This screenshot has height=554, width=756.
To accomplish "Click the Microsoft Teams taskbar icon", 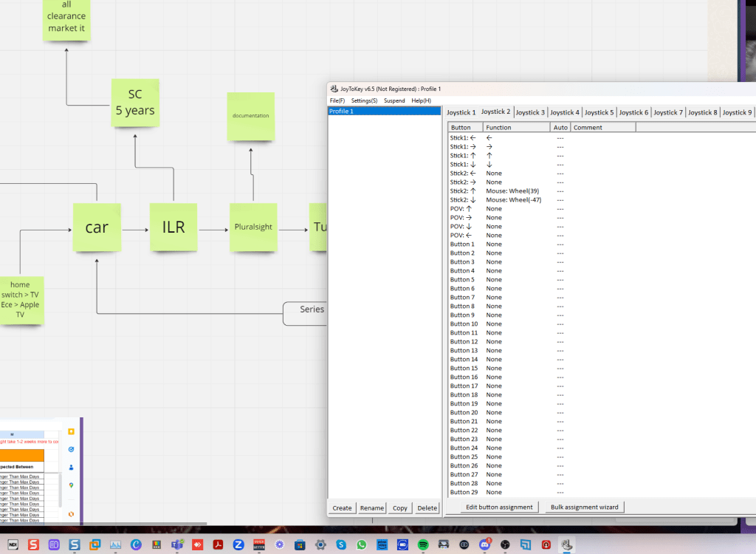I will click(x=177, y=545).
